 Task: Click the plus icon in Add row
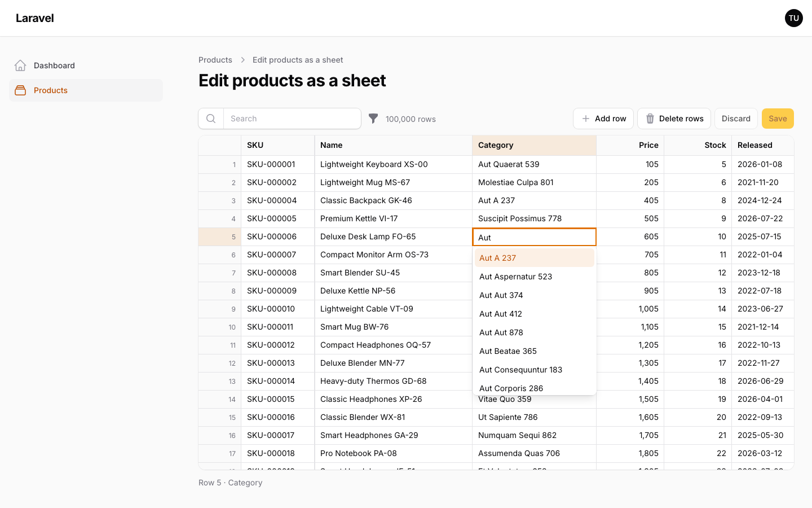(x=586, y=119)
